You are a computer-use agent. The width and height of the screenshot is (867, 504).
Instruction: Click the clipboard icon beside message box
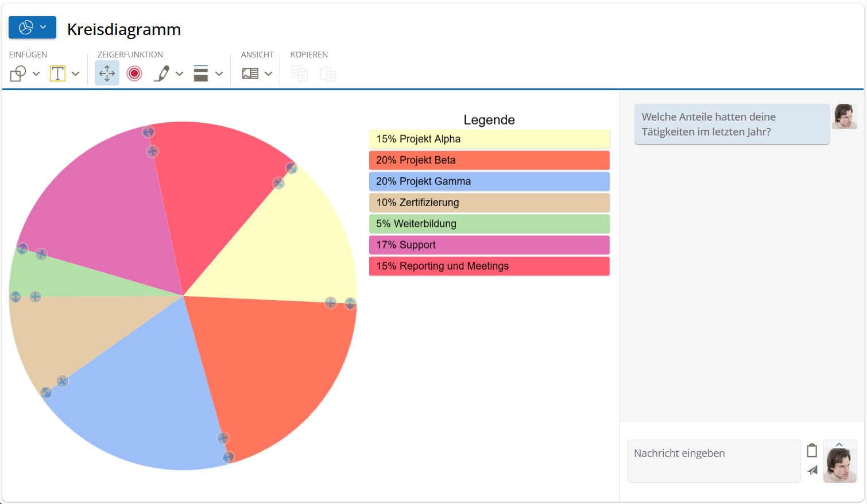(x=812, y=451)
